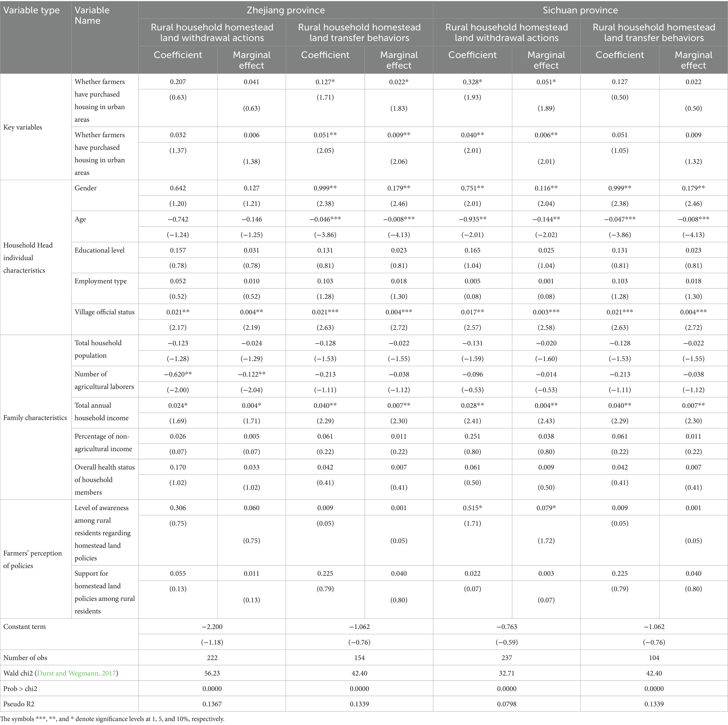Click the coefficient 0.515* cell

click(x=472, y=508)
